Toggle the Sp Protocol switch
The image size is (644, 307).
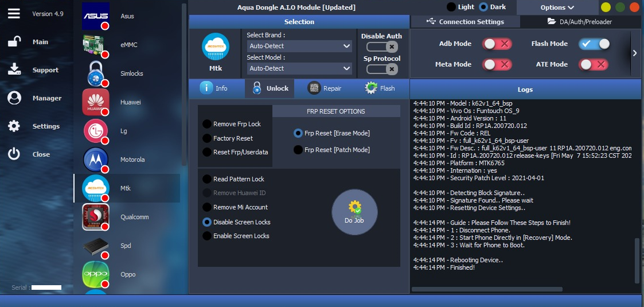pyautogui.click(x=382, y=69)
